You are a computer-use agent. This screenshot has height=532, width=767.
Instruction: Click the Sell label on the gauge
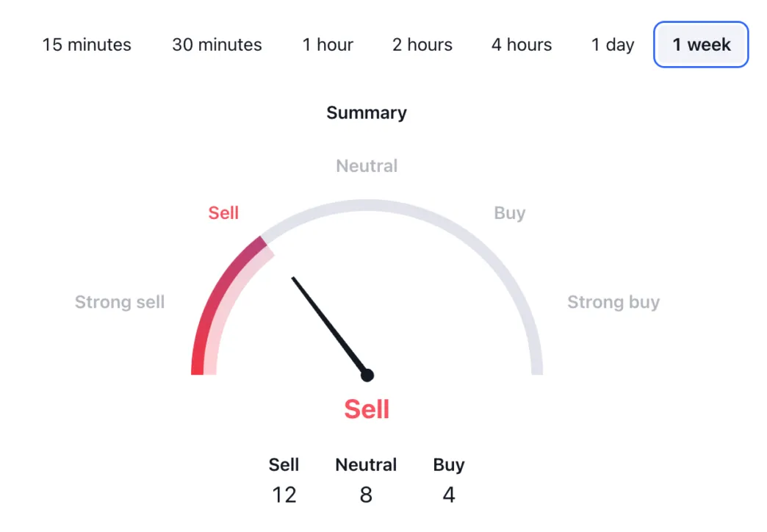click(223, 212)
